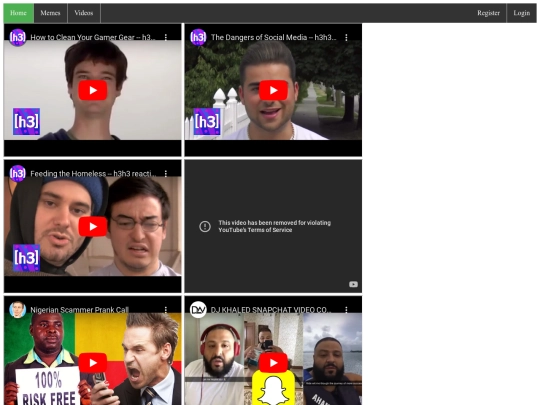The image size is (540, 405).
Task: Open The Dangers of Social Media title link
Action: 273,37
